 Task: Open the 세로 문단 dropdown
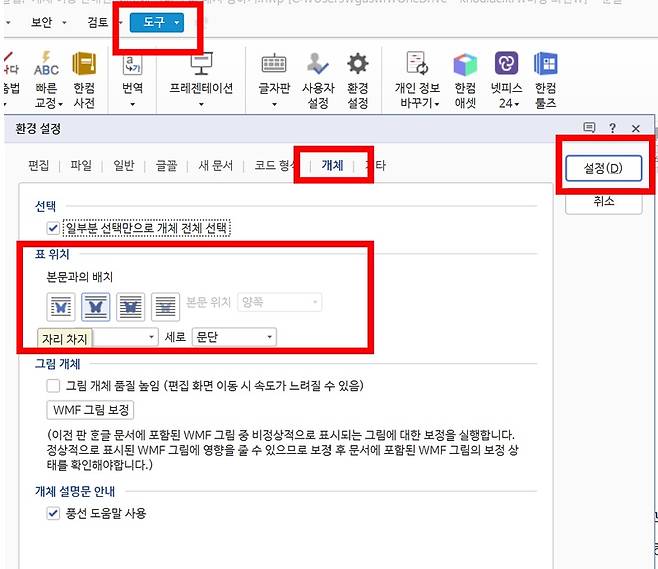tap(234, 337)
